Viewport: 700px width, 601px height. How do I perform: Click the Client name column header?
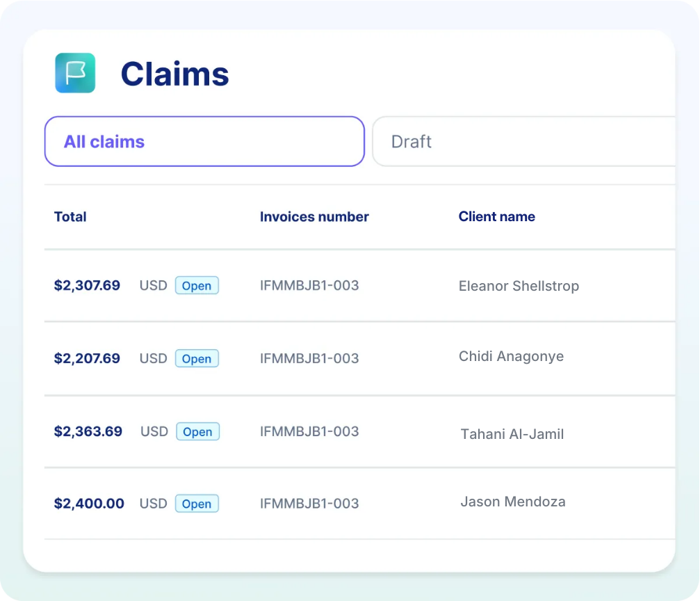pyautogui.click(x=496, y=216)
